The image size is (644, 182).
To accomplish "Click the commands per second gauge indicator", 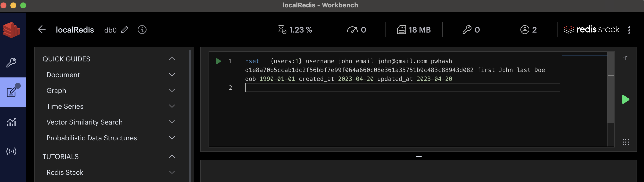I will pos(357,30).
